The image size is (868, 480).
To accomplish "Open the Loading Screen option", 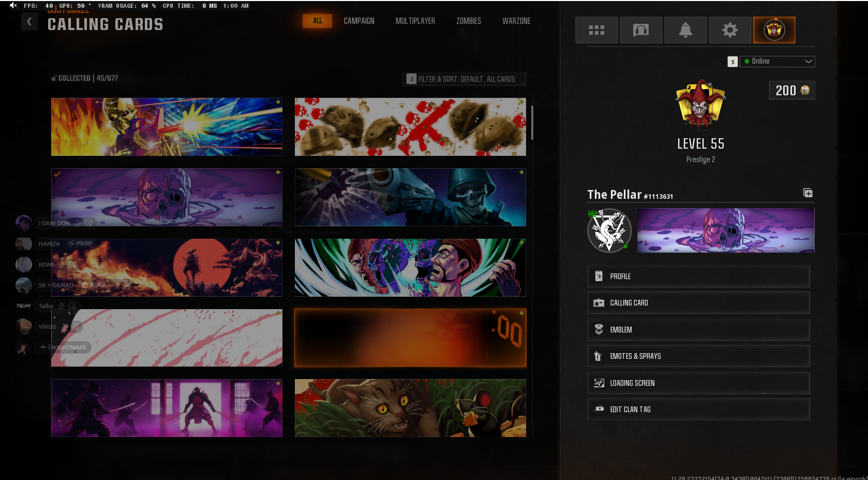I will click(x=698, y=383).
